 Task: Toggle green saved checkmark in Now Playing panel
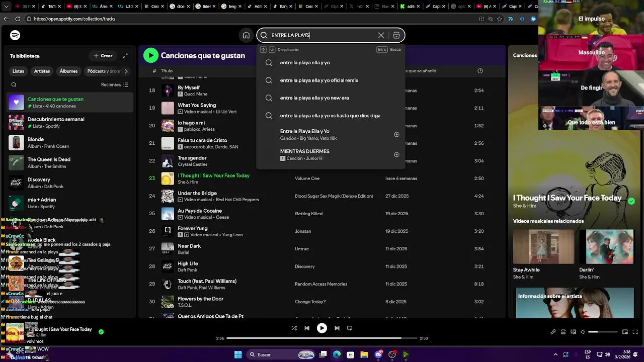631,201
